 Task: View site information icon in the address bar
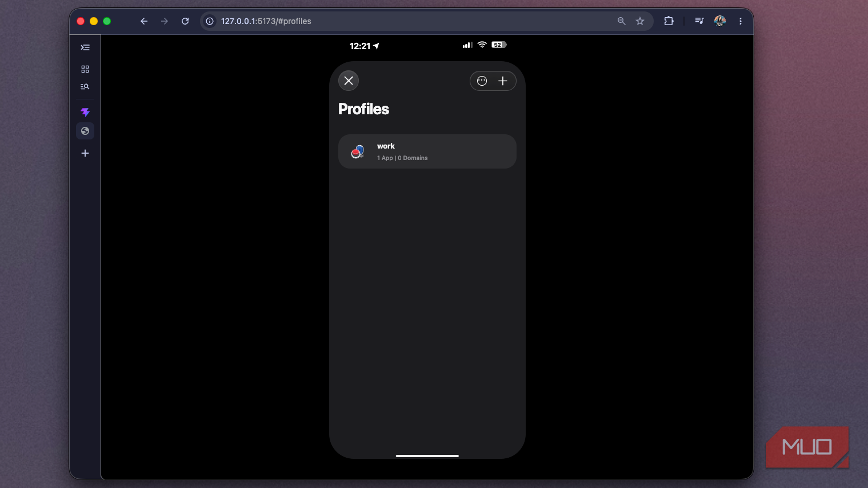(x=210, y=21)
